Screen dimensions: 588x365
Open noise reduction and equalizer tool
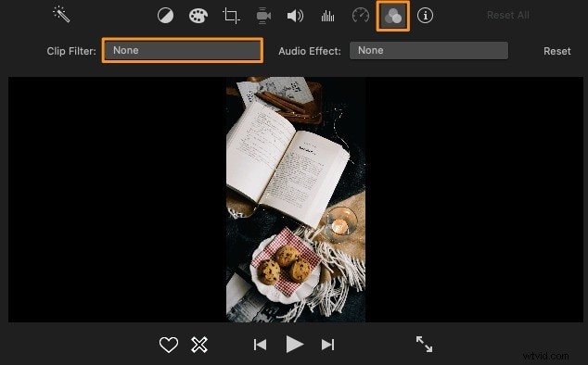coord(327,16)
